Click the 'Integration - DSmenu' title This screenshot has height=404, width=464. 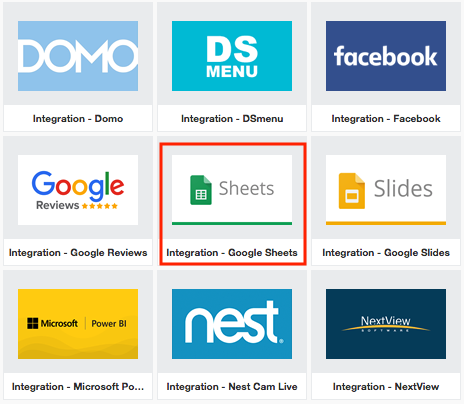coord(232,119)
